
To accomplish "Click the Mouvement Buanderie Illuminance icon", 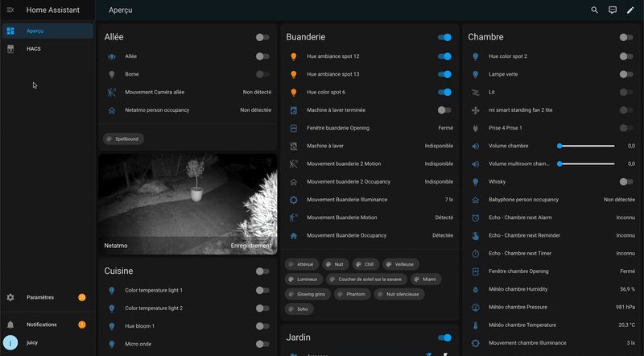I will point(294,200).
